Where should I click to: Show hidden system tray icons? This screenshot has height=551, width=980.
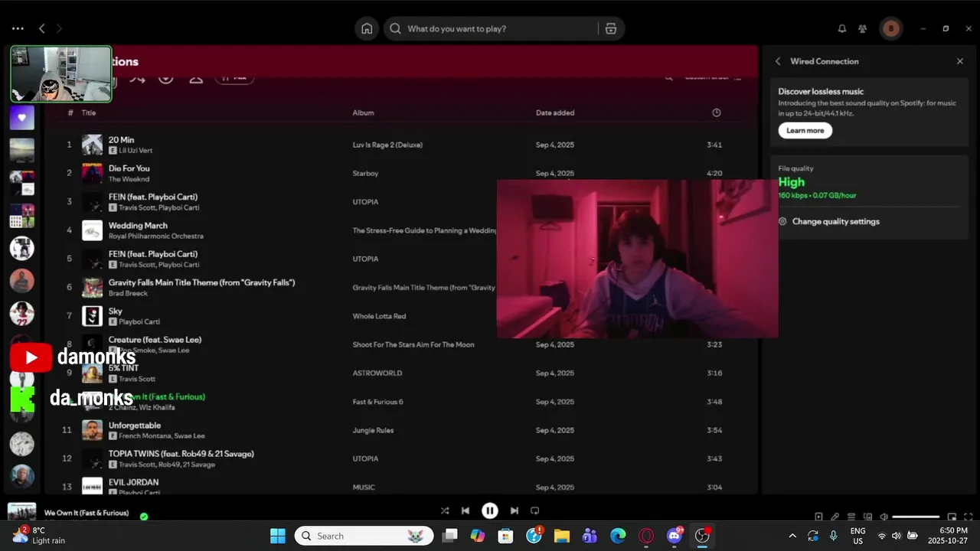tap(792, 536)
